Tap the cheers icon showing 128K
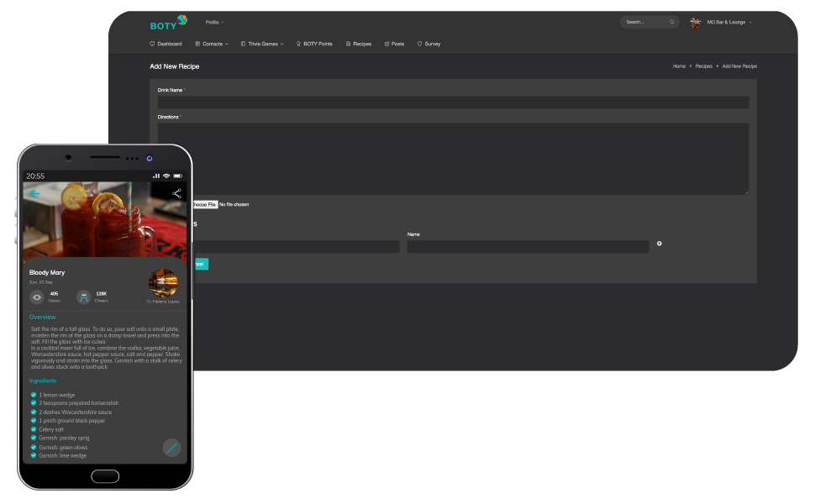 (83, 297)
